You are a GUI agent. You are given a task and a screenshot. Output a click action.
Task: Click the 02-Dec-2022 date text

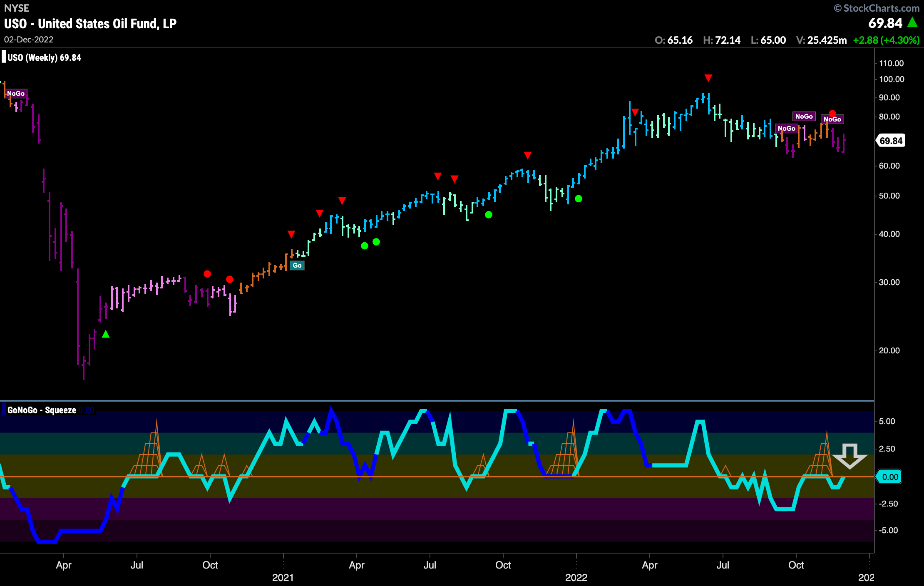coord(29,40)
